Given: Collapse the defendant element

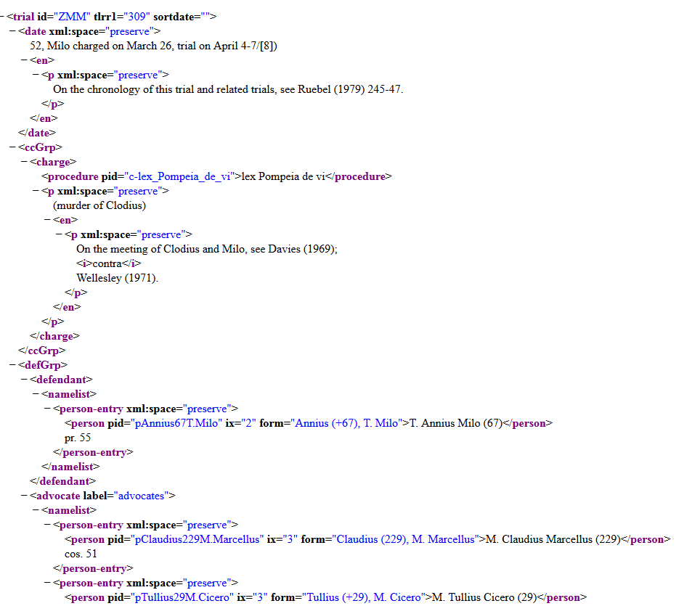Looking at the screenshot, I should click(x=24, y=380).
